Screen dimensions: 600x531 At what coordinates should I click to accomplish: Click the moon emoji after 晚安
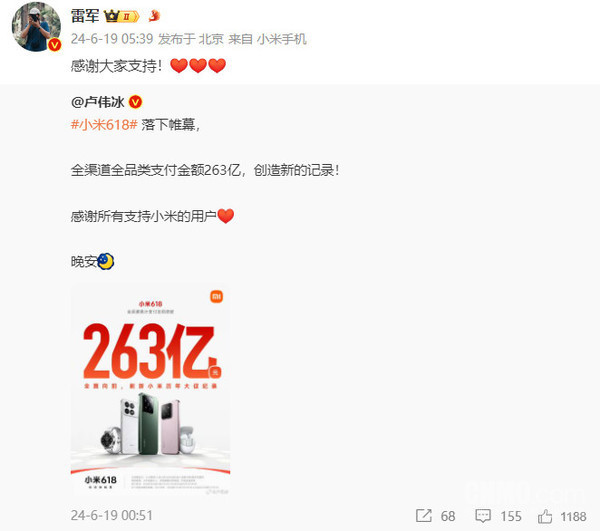106,261
